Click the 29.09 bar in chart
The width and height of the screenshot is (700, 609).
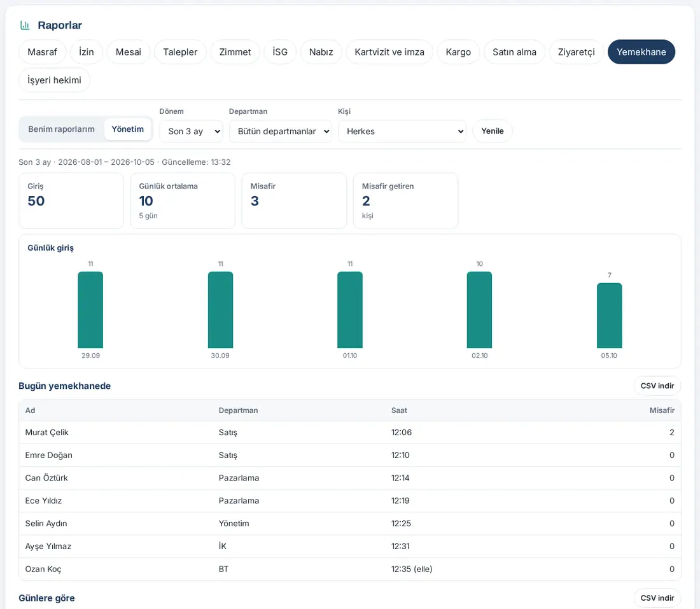pos(90,310)
